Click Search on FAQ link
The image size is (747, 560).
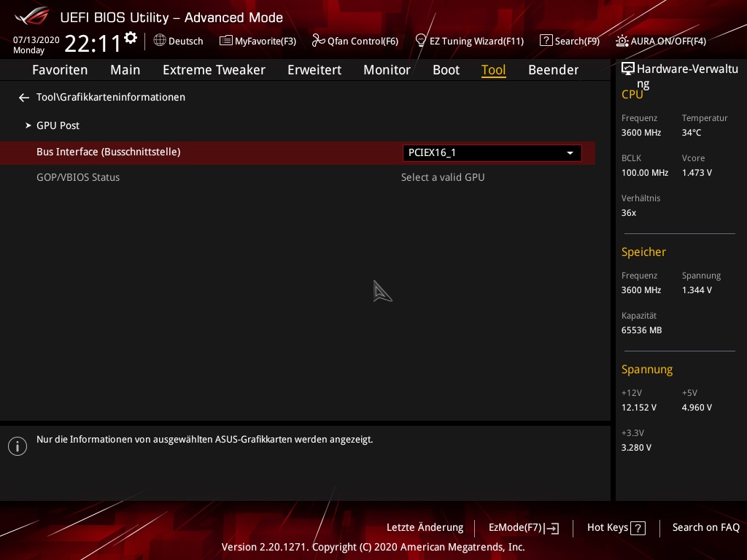point(706,528)
